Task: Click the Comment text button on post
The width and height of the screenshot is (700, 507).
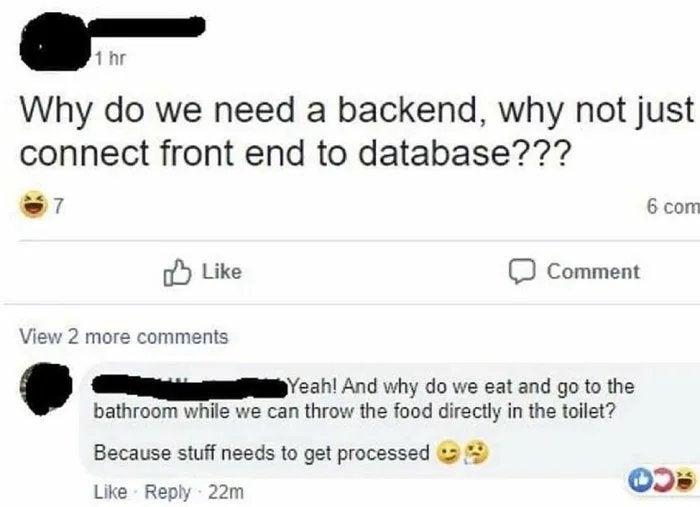Action: (x=593, y=272)
